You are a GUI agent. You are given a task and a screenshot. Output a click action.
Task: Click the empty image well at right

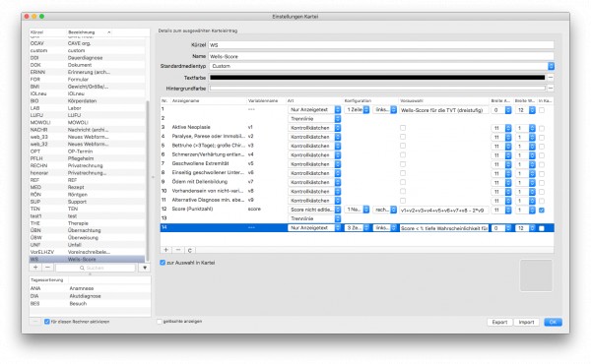click(x=536, y=275)
